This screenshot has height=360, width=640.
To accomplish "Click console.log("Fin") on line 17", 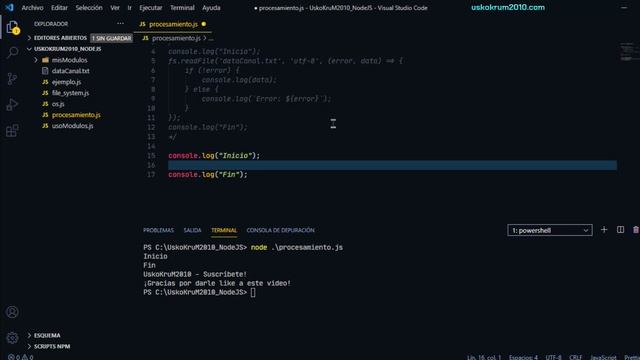I will tap(208, 175).
